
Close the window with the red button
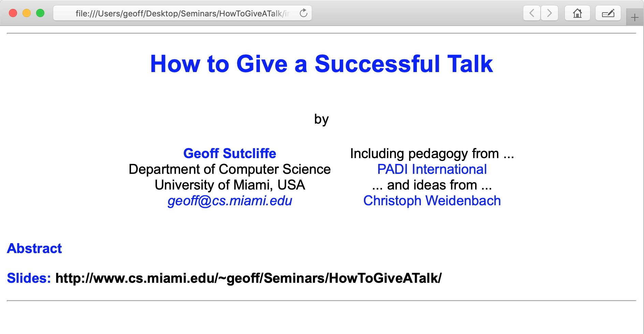coord(13,13)
